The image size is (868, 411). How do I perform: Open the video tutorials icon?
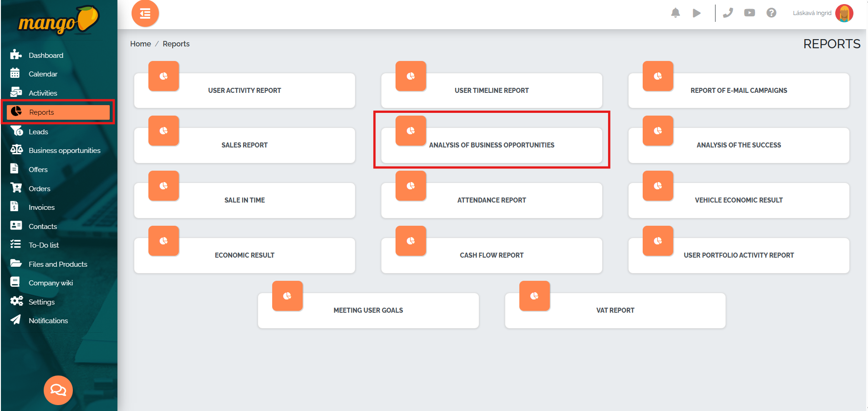pos(749,13)
